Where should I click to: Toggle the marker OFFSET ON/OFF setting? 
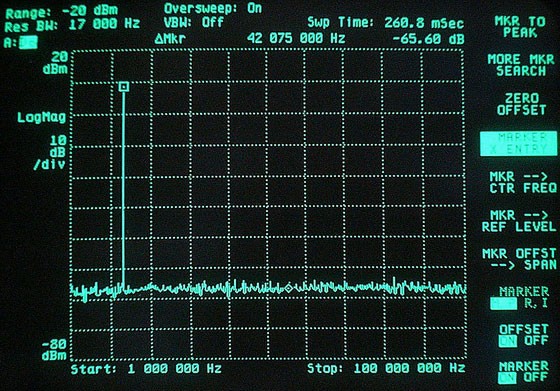tap(523, 335)
